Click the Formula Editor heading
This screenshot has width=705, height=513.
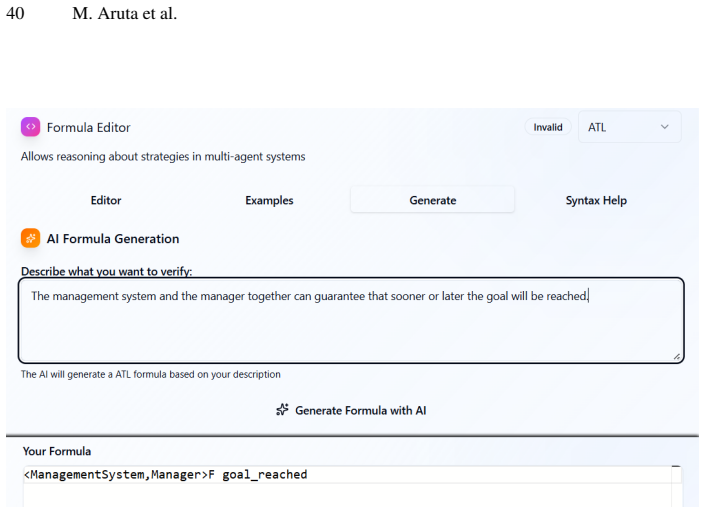point(89,128)
